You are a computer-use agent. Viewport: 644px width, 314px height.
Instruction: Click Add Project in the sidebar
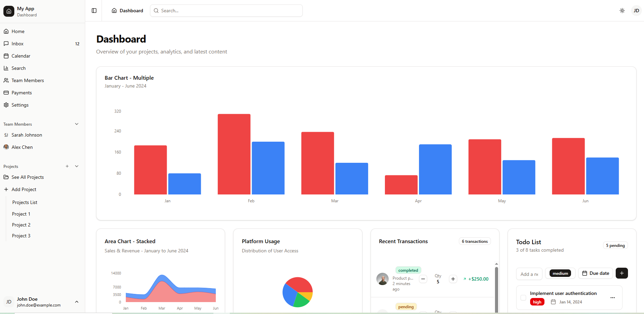point(42,189)
